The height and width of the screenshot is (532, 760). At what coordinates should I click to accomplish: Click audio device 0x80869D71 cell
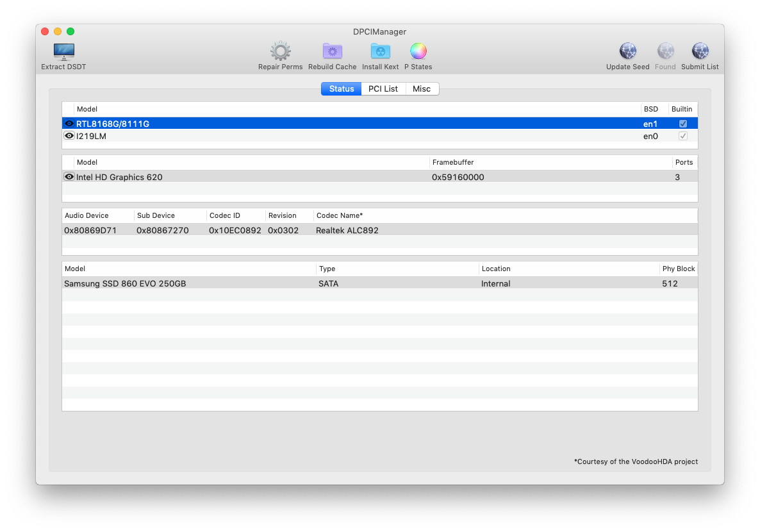click(x=90, y=230)
